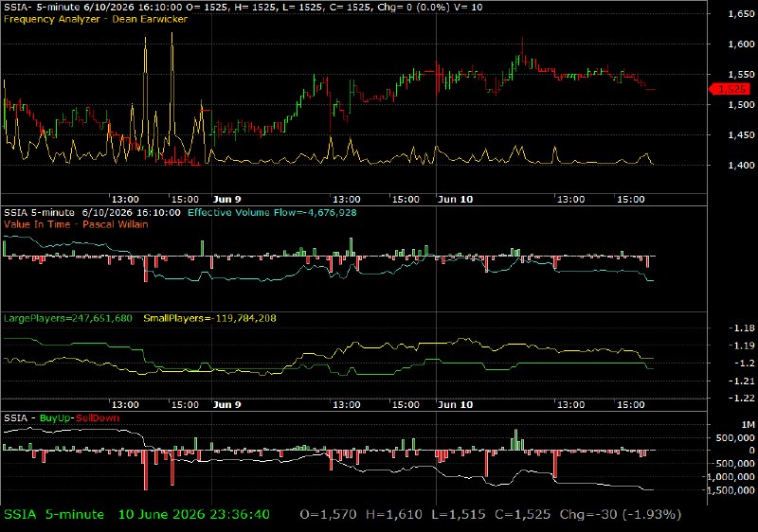758x532 pixels.
Task: Click the 1,400 price axis label
Action: pos(741,165)
